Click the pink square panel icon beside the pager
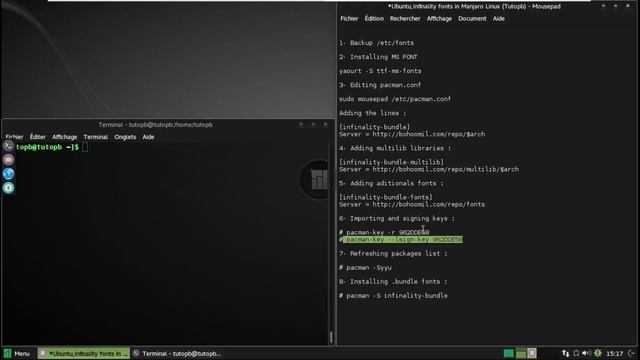Image resolution: width=640 pixels, height=360 pixels. click(x=532, y=353)
